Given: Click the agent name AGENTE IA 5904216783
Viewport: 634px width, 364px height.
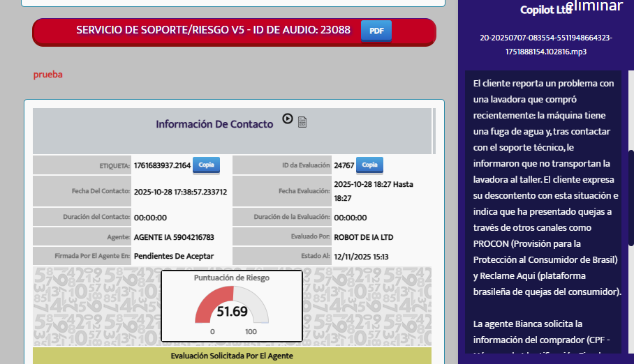Looking at the screenshot, I should 174,237.
